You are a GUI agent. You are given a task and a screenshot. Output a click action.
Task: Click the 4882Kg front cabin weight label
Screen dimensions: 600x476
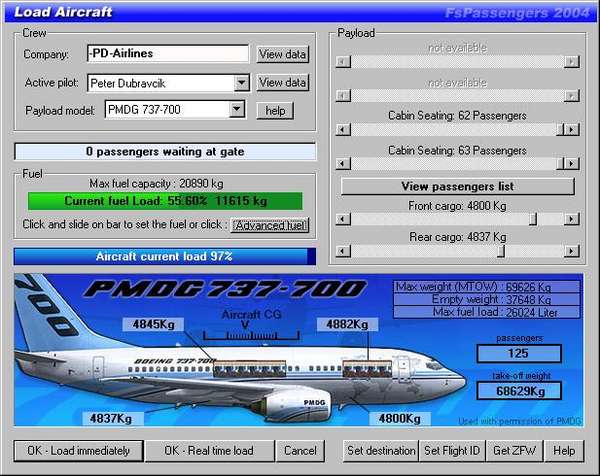coord(347,324)
